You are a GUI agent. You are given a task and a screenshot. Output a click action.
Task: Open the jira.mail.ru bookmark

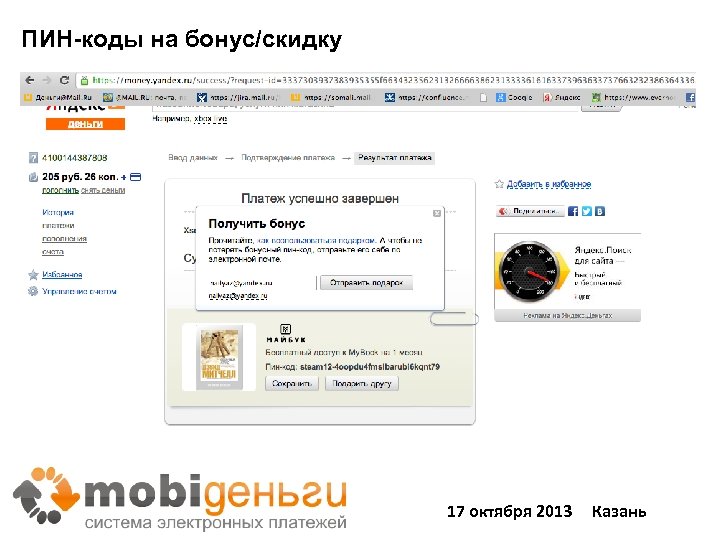click(x=238, y=97)
